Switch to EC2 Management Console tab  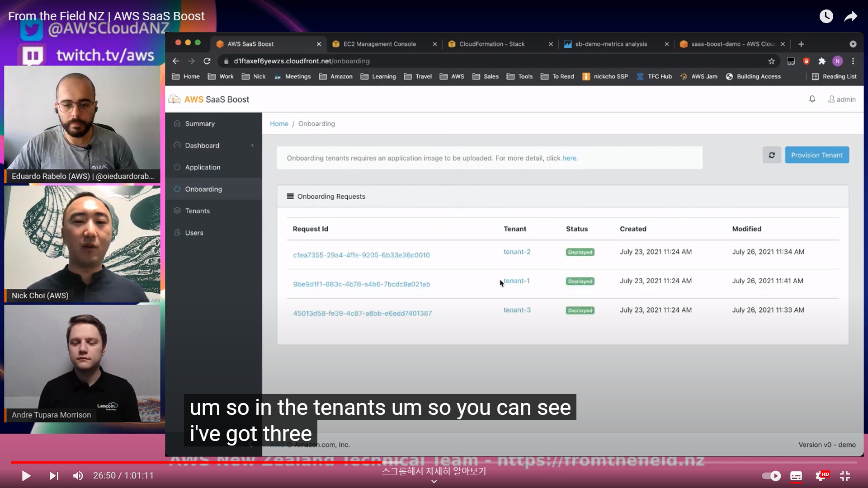point(379,44)
